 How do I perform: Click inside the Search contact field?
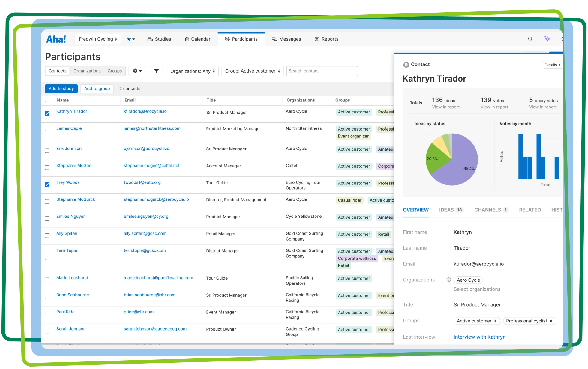point(322,71)
